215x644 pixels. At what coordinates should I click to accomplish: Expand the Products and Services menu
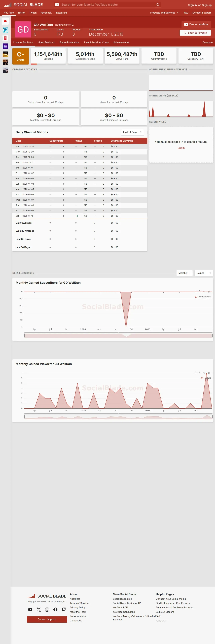[165, 13]
